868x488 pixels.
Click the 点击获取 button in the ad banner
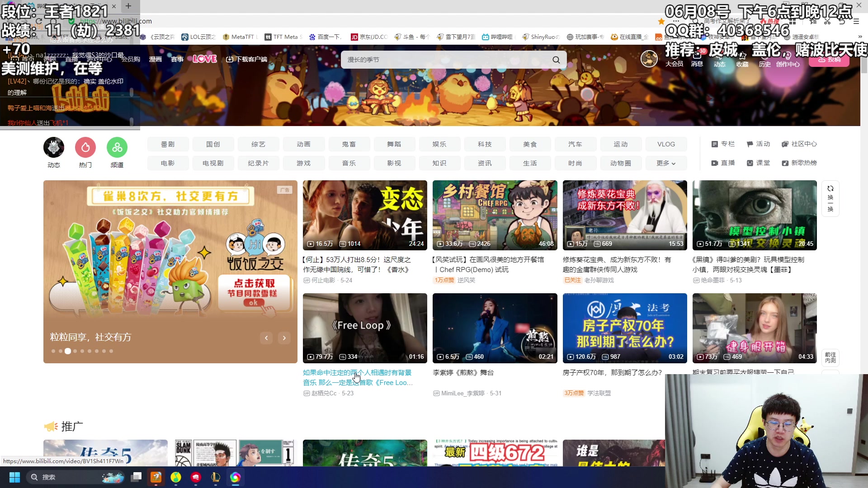[x=254, y=292]
